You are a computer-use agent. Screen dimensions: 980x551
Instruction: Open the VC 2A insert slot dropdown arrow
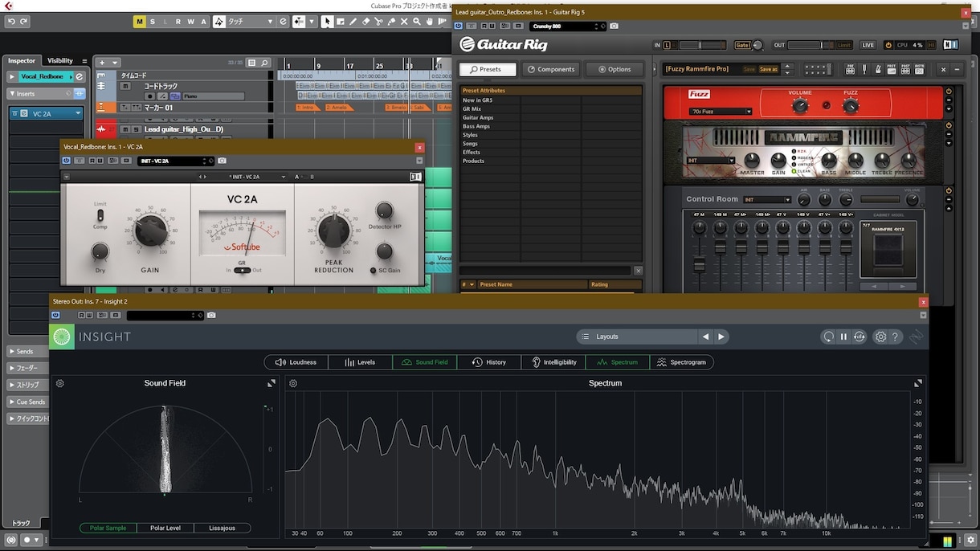[78, 113]
